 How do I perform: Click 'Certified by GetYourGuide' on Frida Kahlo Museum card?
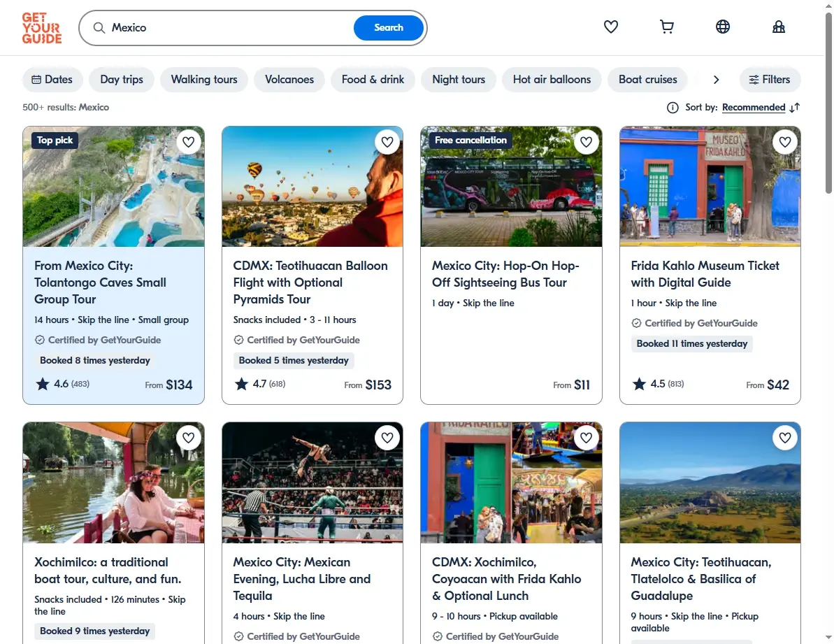coord(695,323)
